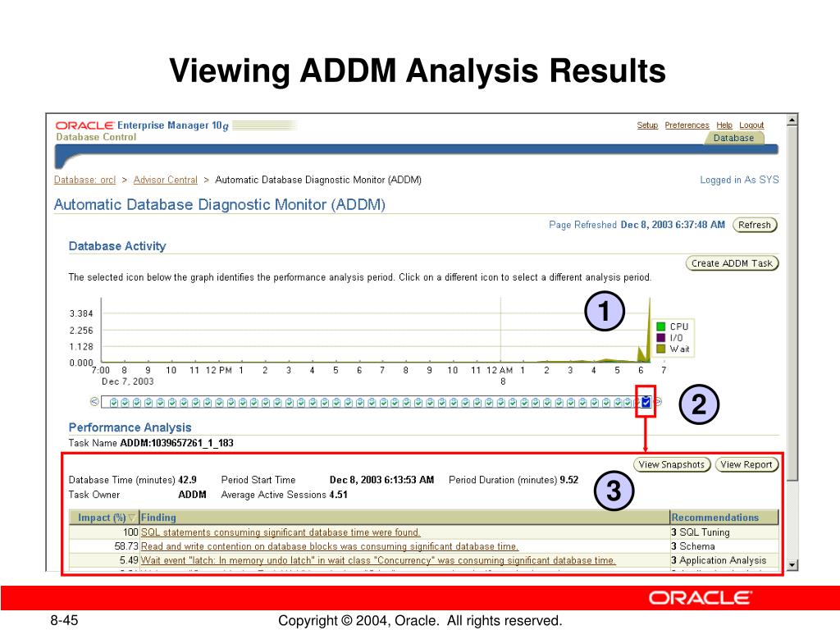The height and width of the screenshot is (630, 840).
Task: Click the 12 AM x-axis label
Action: click(500, 370)
